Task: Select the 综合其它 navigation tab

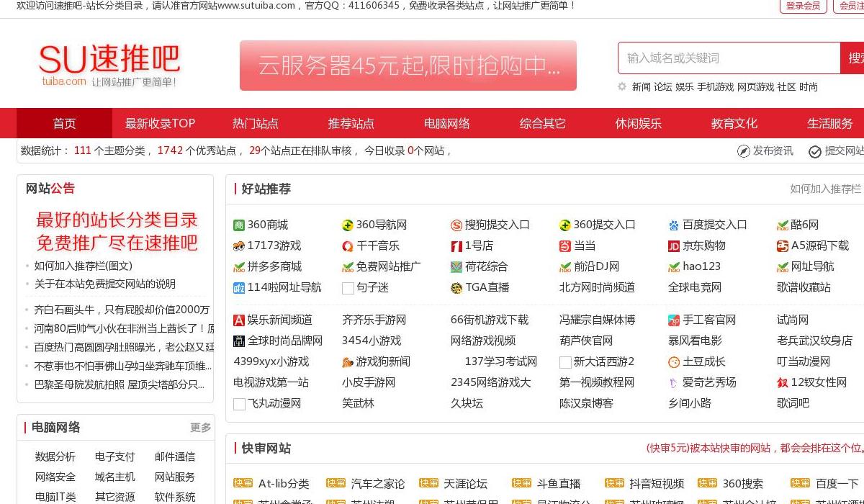Action: coord(543,123)
